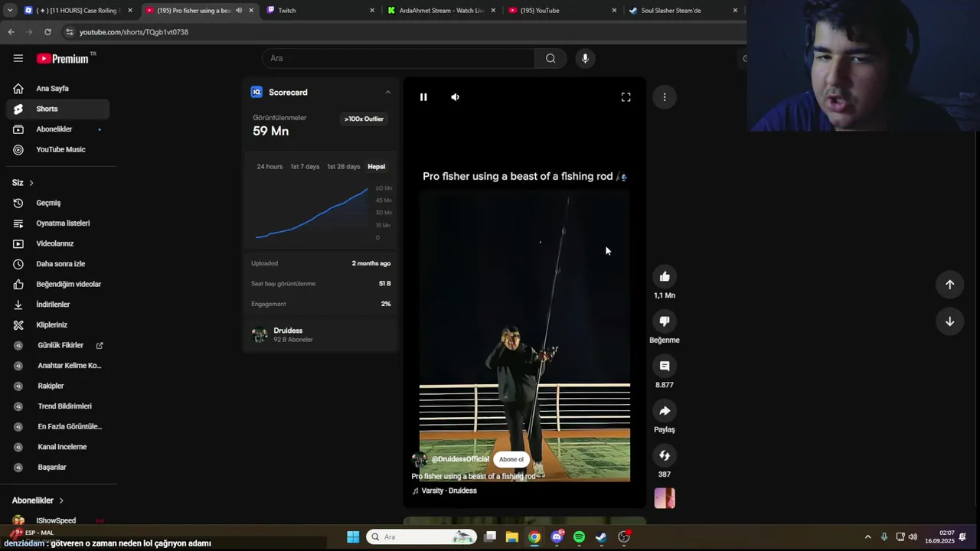
Task: Select the Hepsi range tab
Action: click(x=376, y=166)
